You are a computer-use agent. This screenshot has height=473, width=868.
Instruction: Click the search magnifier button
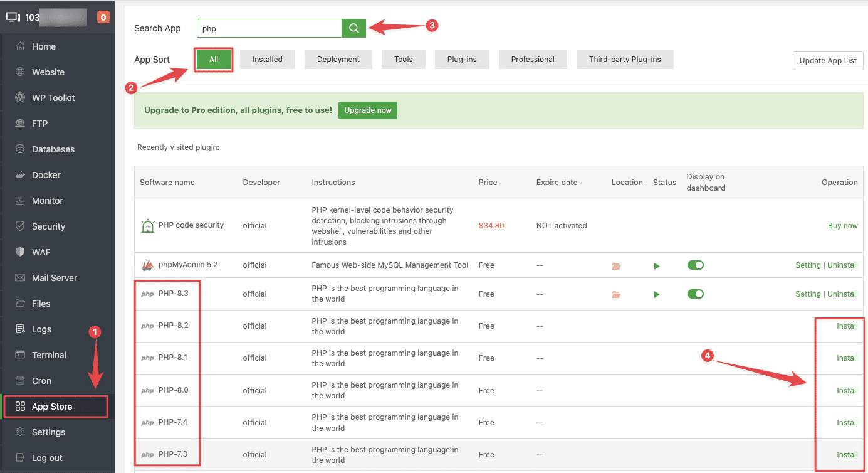click(x=353, y=28)
